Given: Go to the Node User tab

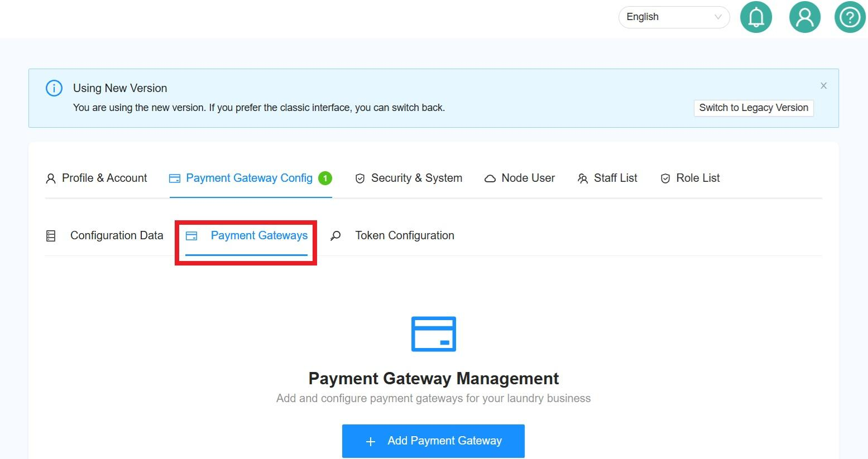Looking at the screenshot, I should (x=520, y=178).
